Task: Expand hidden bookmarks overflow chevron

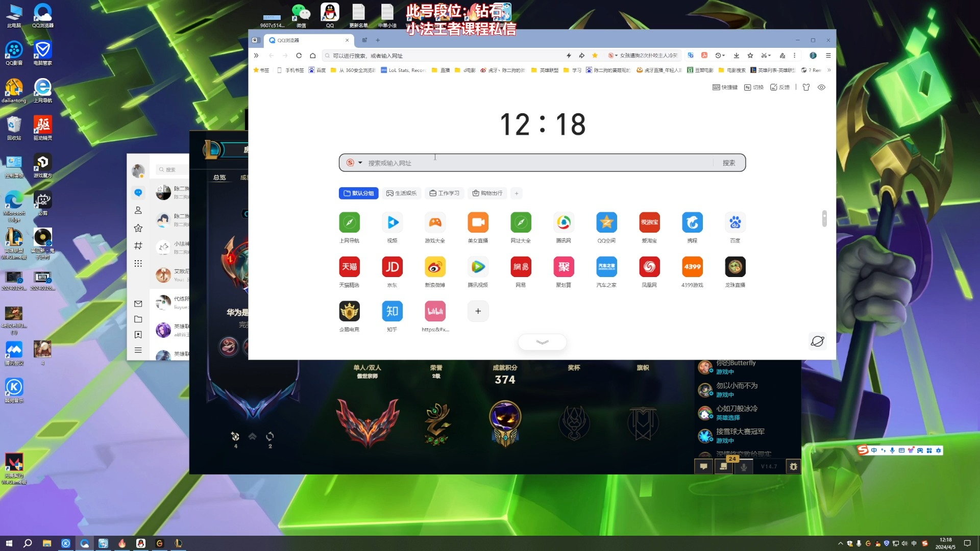Action: pyautogui.click(x=829, y=70)
